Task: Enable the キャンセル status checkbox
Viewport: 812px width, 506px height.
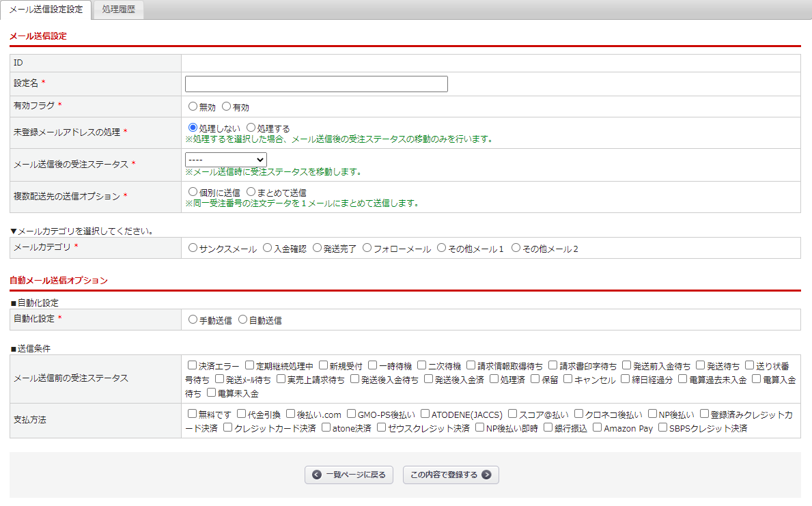Action: click(x=568, y=378)
